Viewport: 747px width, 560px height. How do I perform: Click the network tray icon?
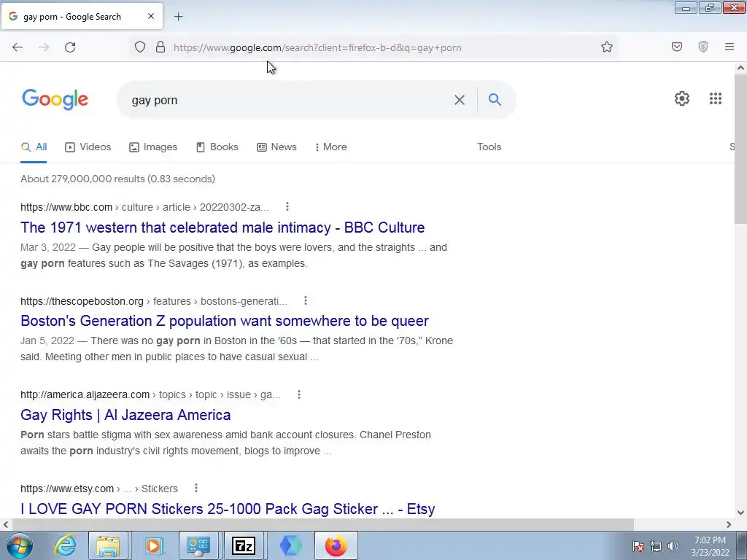coord(656,546)
